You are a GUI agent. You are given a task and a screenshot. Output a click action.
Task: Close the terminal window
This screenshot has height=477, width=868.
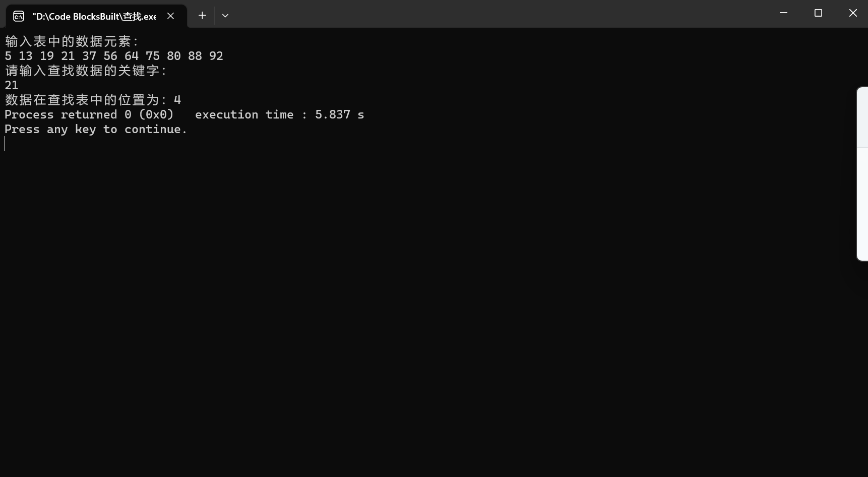(x=853, y=13)
